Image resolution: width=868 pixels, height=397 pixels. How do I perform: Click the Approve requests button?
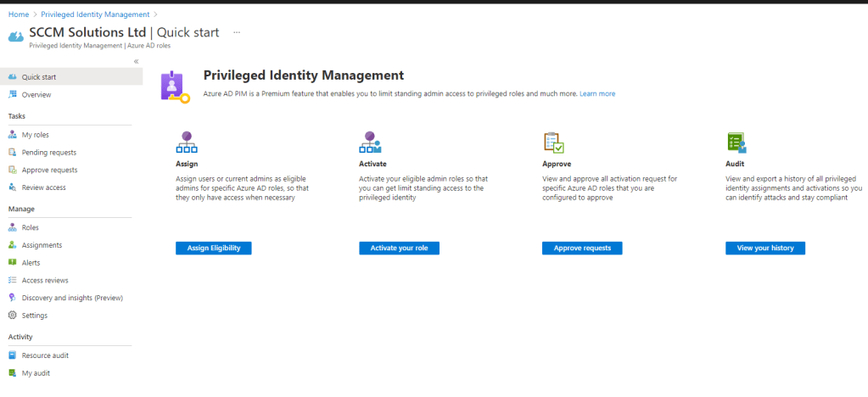[582, 249]
